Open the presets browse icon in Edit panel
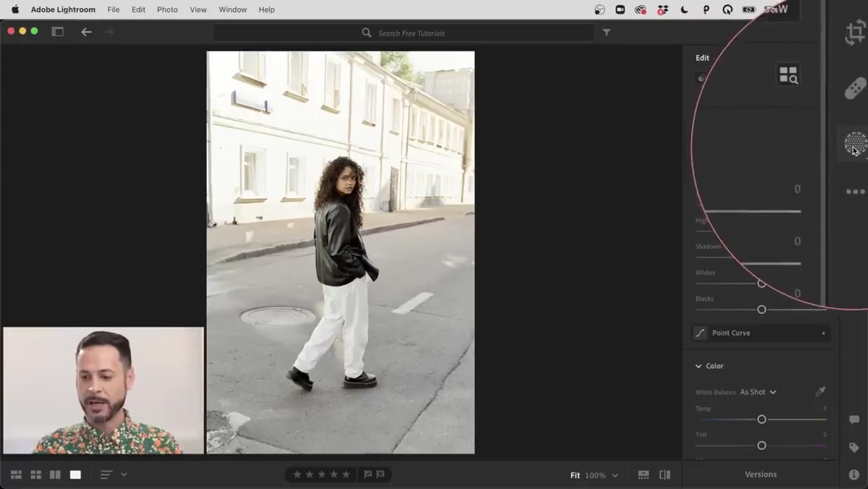The height and width of the screenshot is (489, 868). click(x=788, y=75)
